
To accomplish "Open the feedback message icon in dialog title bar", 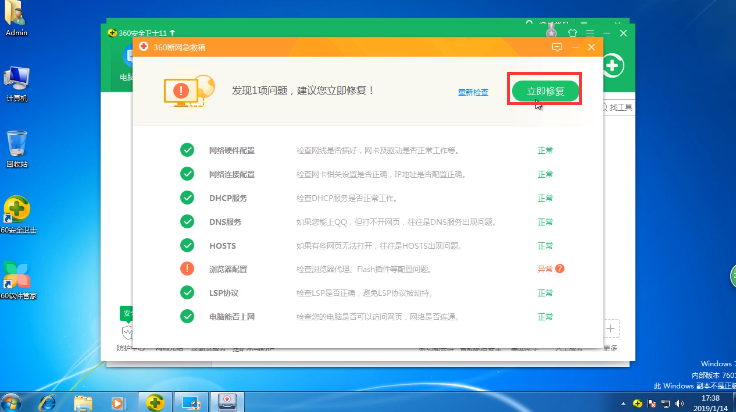I will [556, 47].
